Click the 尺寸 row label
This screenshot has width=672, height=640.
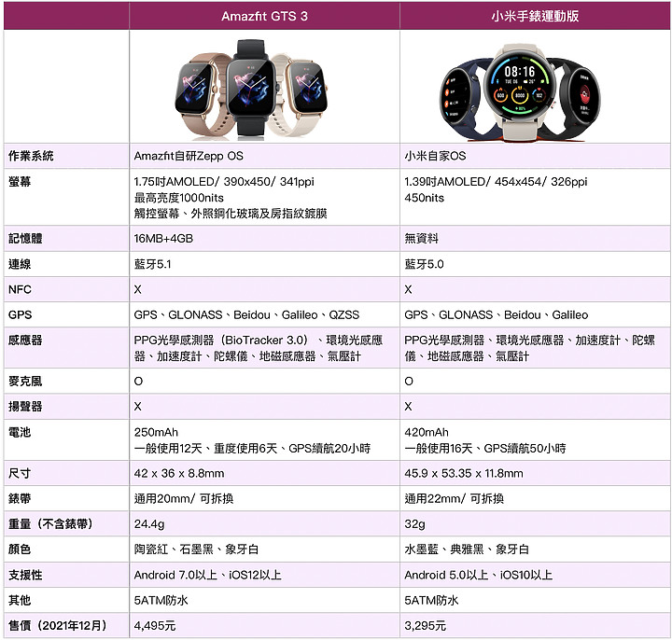(20, 473)
